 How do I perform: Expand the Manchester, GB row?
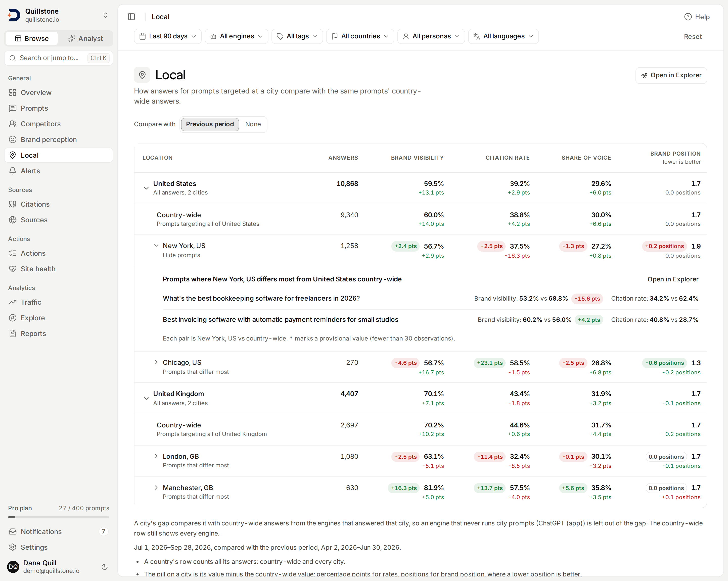click(156, 488)
